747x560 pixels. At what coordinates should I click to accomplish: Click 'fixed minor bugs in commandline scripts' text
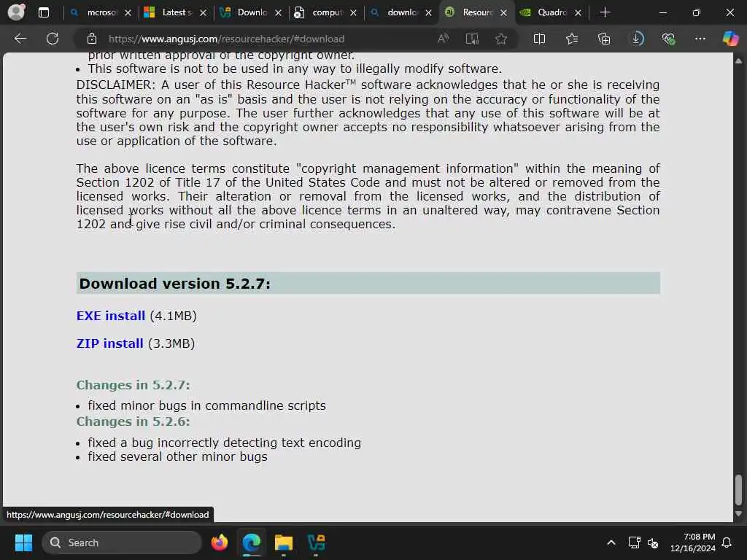pyautogui.click(x=206, y=405)
